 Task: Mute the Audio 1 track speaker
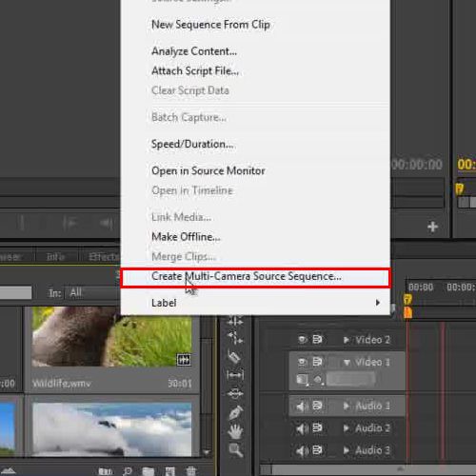point(302,406)
